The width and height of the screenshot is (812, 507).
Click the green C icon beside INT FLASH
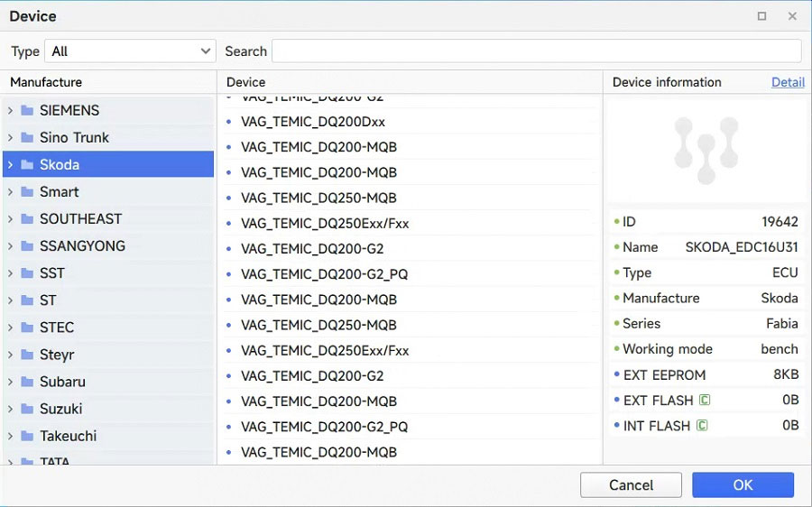click(702, 426)
